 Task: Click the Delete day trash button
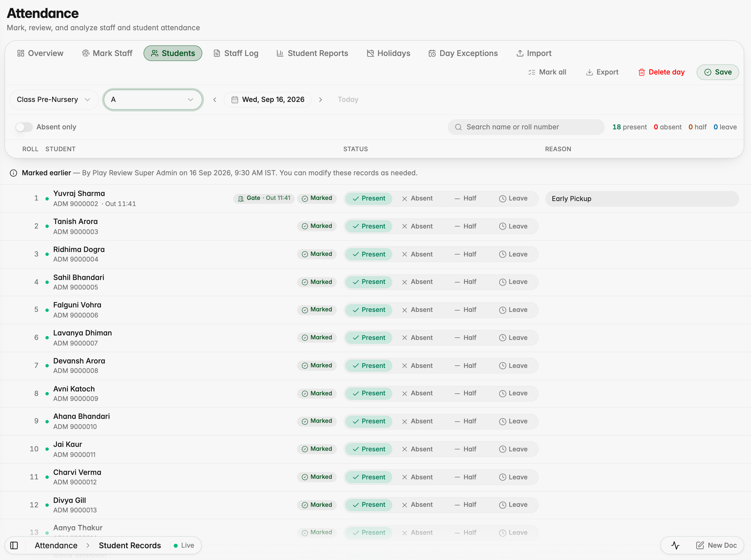661,72
